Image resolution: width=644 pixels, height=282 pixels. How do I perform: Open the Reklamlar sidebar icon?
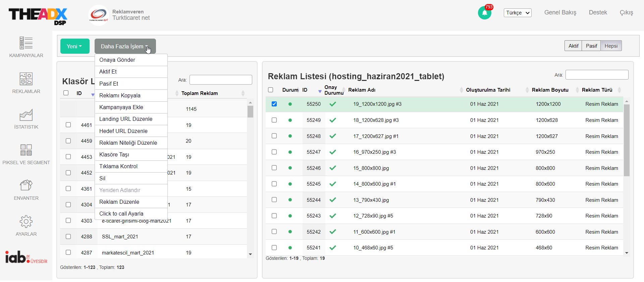click(26, 79)
